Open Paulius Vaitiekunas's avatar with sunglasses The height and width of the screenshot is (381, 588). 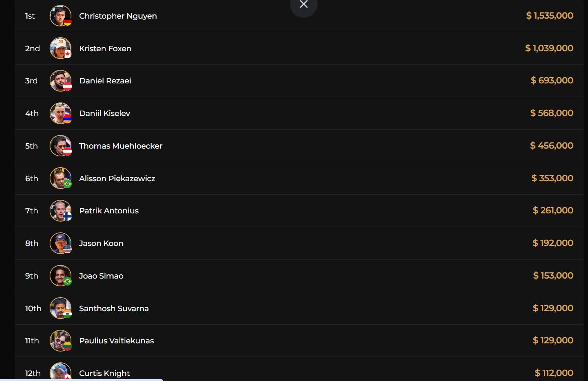[61, 341]
